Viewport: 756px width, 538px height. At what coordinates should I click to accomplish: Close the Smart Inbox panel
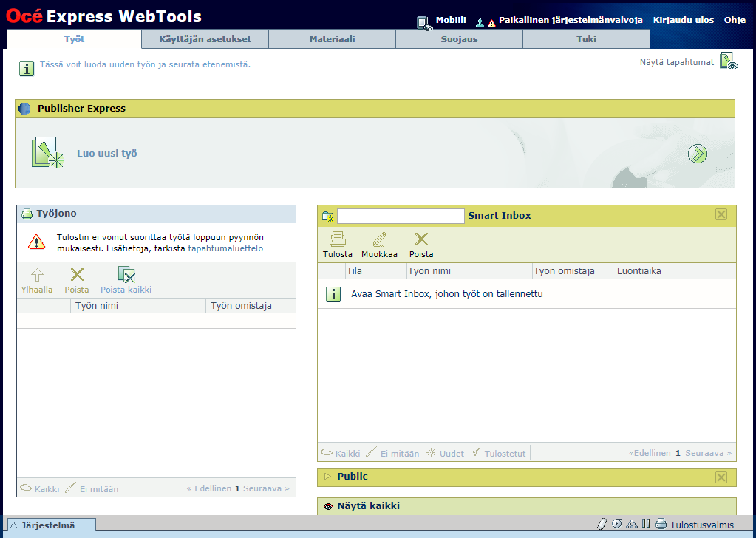[721, 214]
